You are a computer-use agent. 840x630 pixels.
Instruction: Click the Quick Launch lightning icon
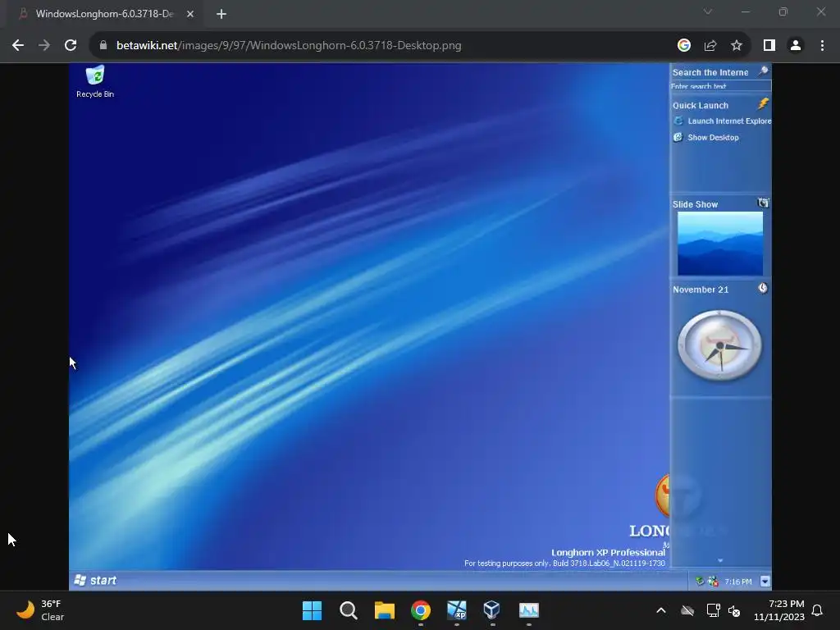763,104
